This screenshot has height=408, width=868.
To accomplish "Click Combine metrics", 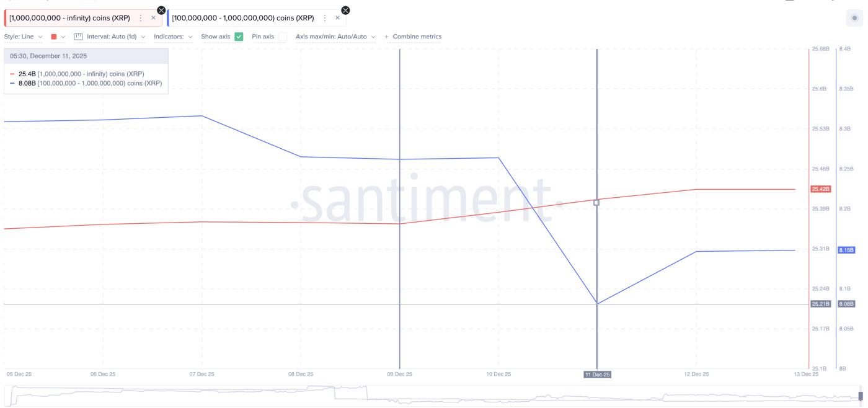I will tap(415, 37).
